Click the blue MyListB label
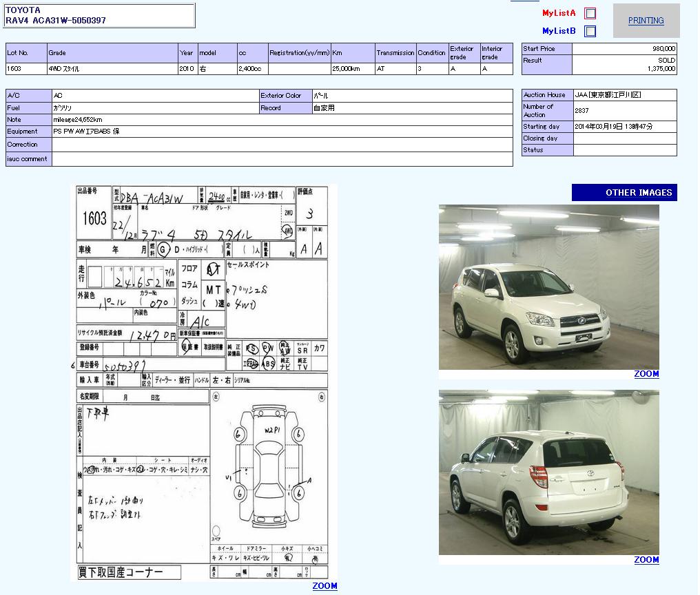 pos(559,31)
